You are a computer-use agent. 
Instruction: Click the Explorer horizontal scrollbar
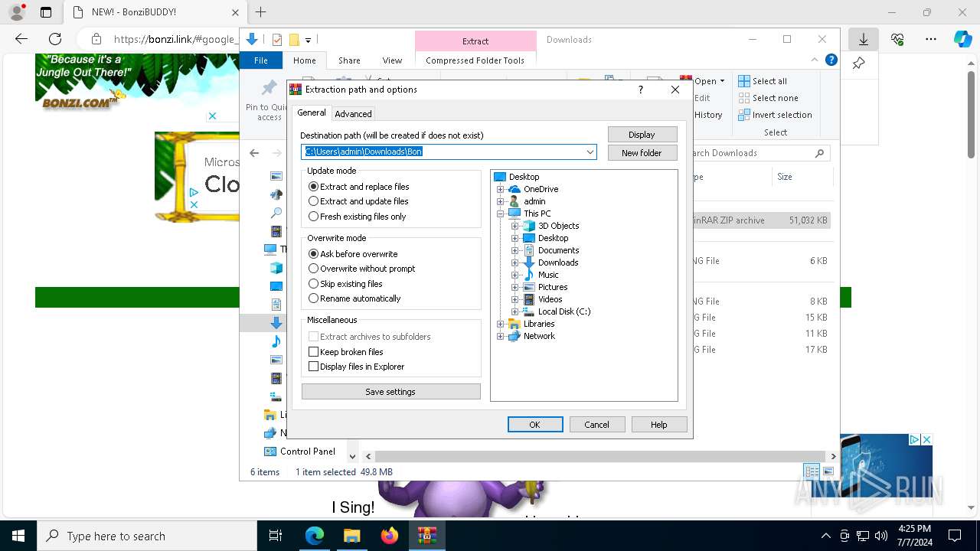tap(601, 456)
